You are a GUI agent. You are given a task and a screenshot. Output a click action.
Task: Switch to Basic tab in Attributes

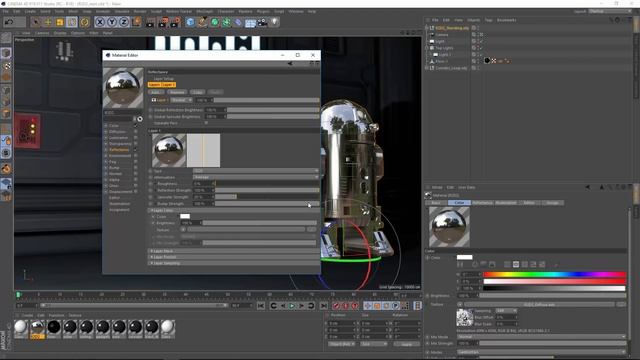(436, 203)
